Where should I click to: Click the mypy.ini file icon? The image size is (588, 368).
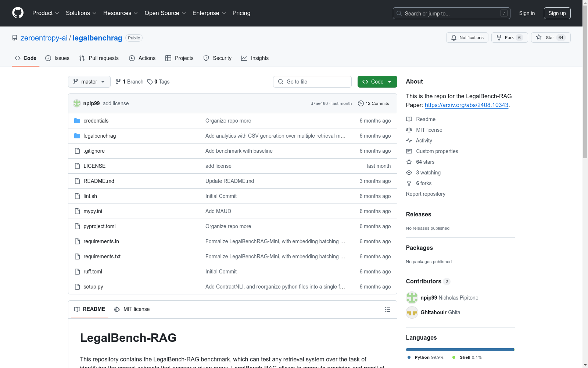click(x=77, y=211)
